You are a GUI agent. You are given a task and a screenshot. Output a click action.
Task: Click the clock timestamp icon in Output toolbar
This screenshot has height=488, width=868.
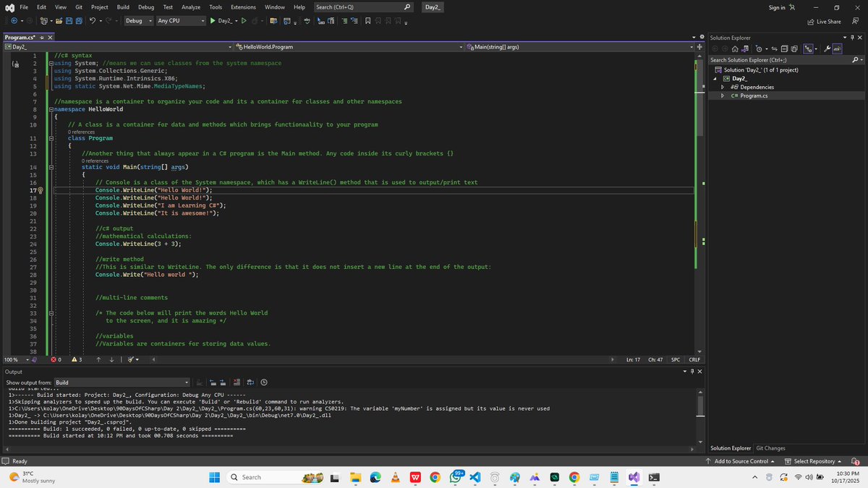coord(263,382)
